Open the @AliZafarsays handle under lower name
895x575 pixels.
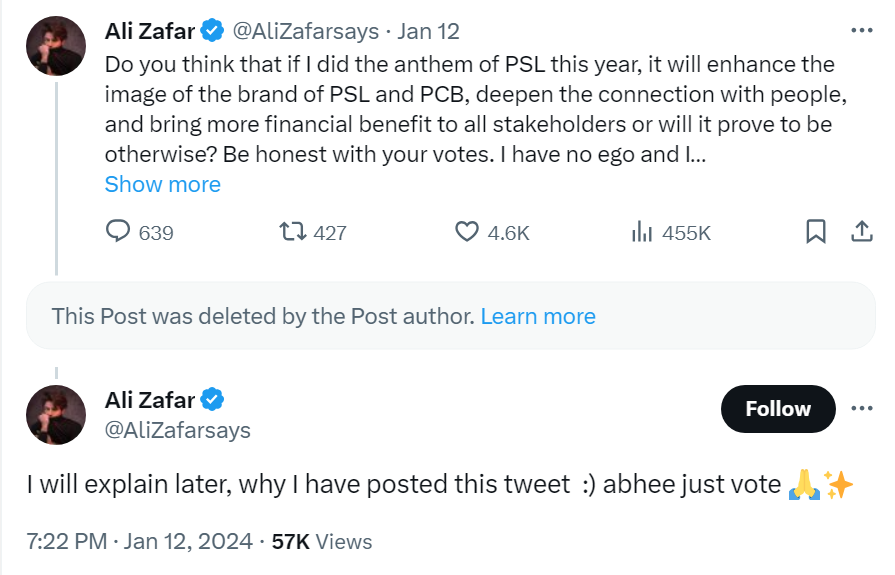[x=178, y=430]
